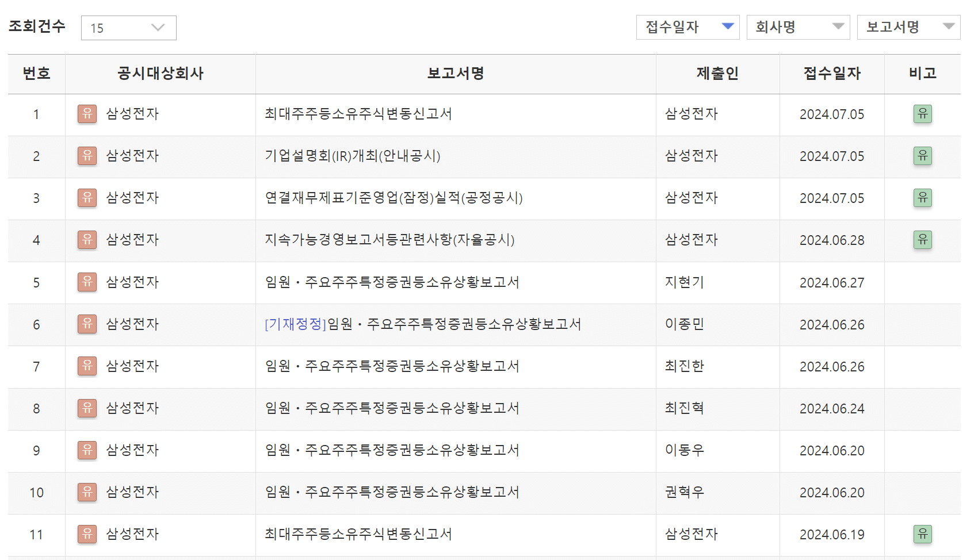The width and height of the screenshot is (978, 560).
Task: Open the green 유 attachment icon for row 4
Action: [x=923, y=240]
